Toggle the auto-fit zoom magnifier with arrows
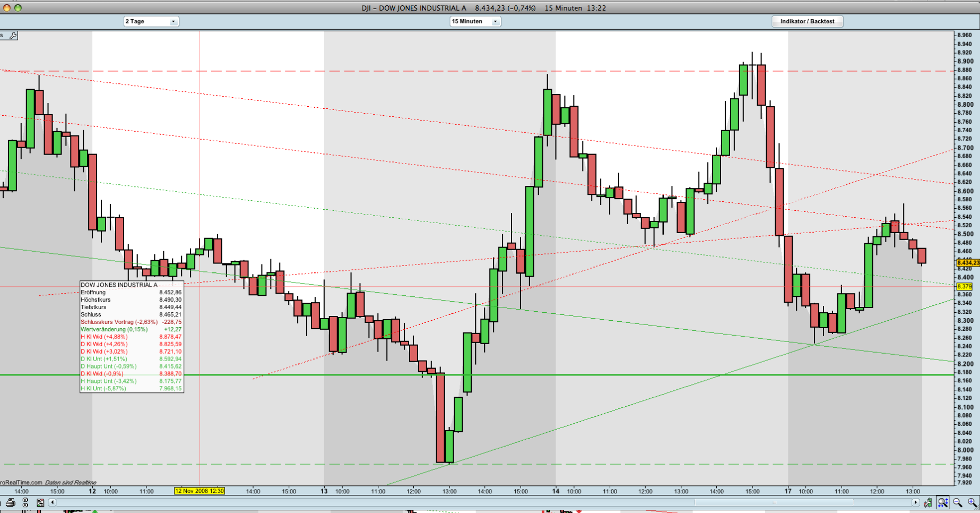 pos(943,502)
